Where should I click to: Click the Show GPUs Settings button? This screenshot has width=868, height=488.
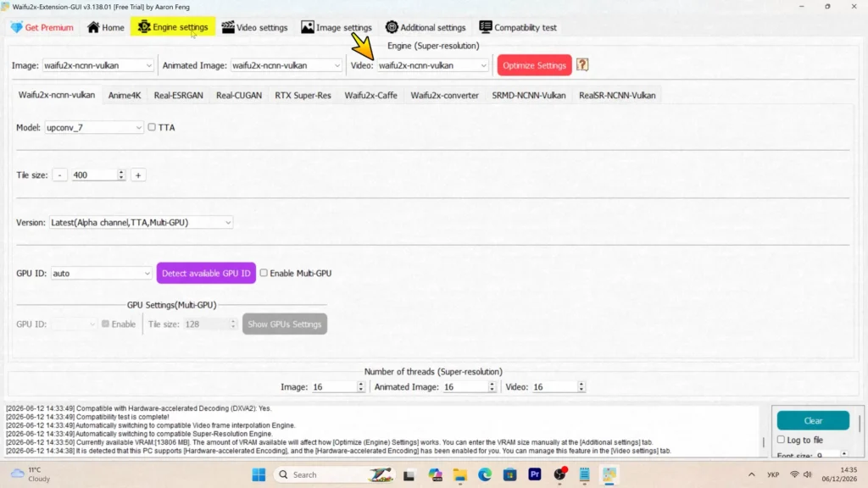point(285,324)
